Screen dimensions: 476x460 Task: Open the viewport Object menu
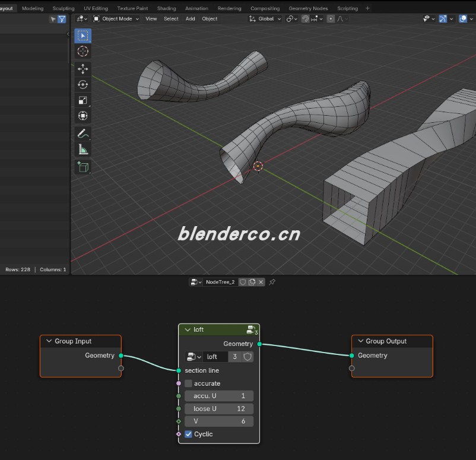tap(210, 19)
